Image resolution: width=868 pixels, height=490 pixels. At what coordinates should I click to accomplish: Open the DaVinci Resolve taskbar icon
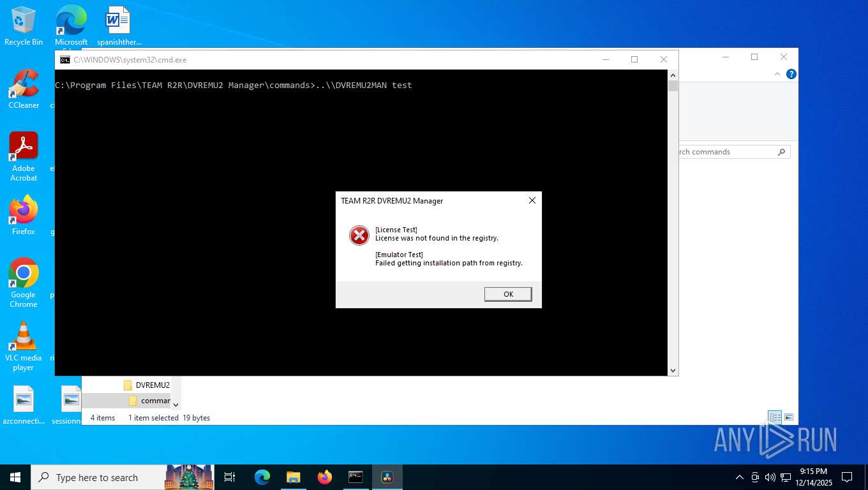[387, 477]
